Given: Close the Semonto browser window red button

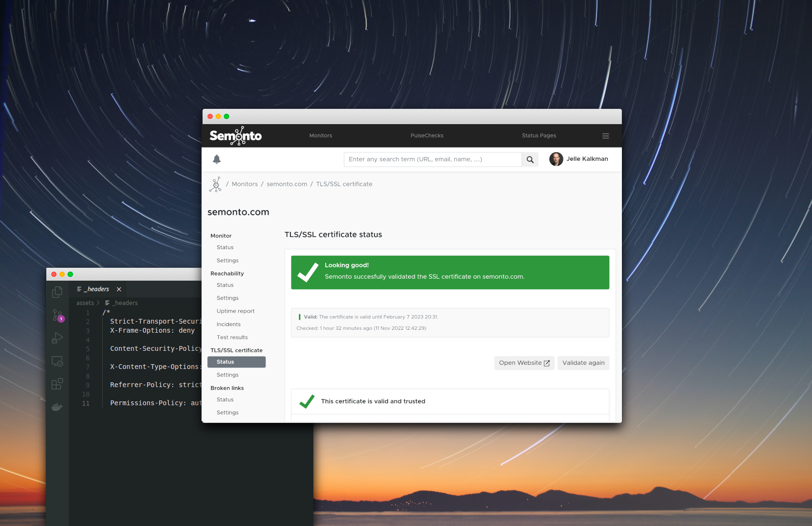Looking at the screenshot, I should coord(210,116).
